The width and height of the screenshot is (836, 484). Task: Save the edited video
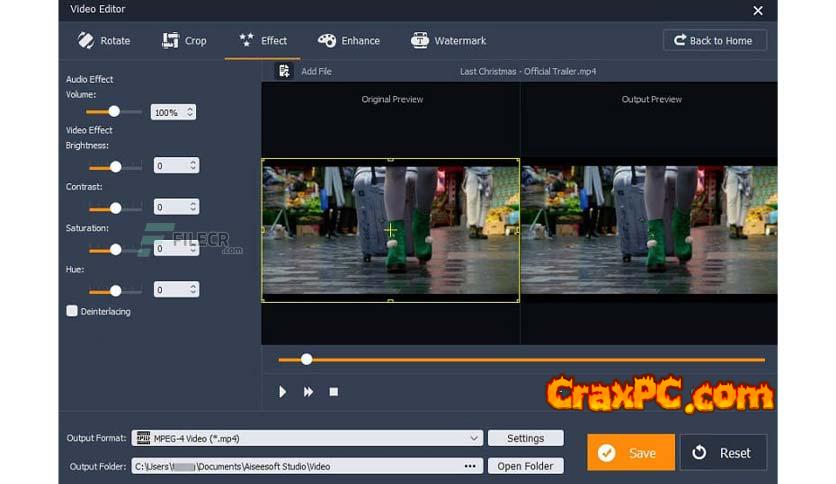pos(630,453)
